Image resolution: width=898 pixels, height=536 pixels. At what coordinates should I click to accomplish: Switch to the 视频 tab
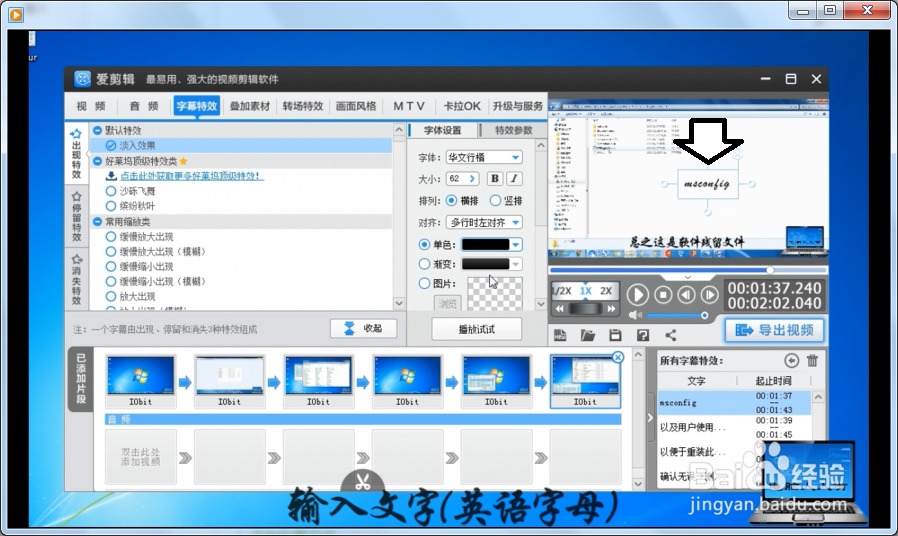91,106
